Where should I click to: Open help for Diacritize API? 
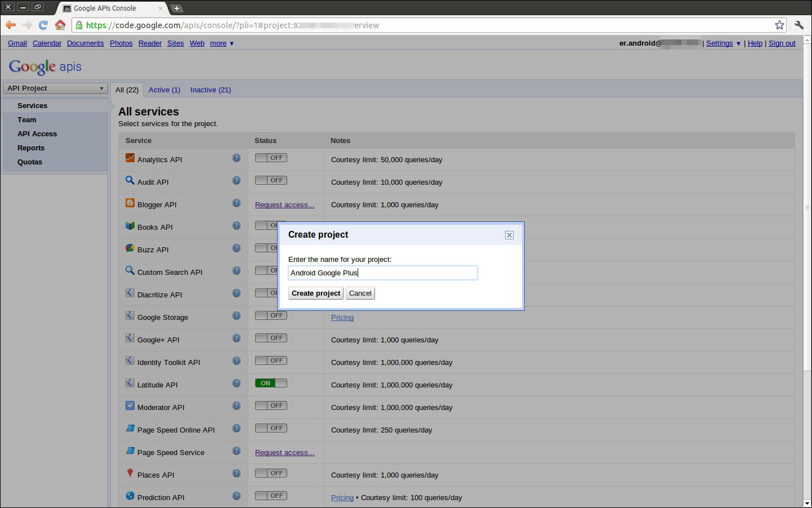[237, 293]
